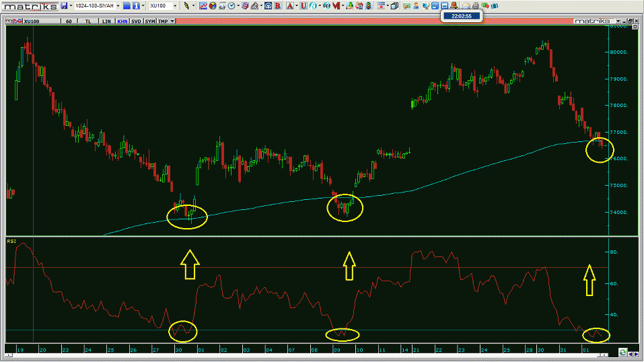Viewport: 644px width, 362px height.
Task: Toggle the LIN scale button
Action: tap(107, 21)
